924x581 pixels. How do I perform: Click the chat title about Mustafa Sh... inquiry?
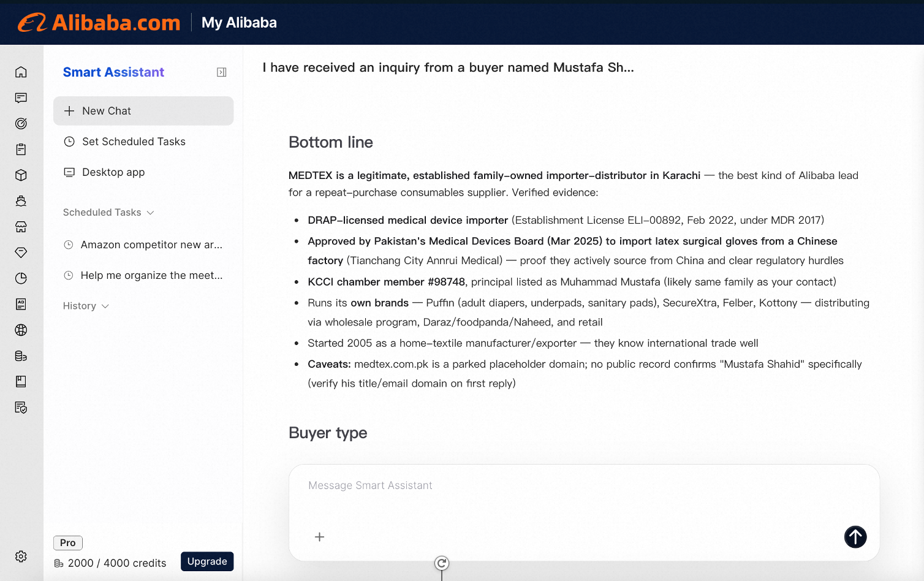[448, 67]
